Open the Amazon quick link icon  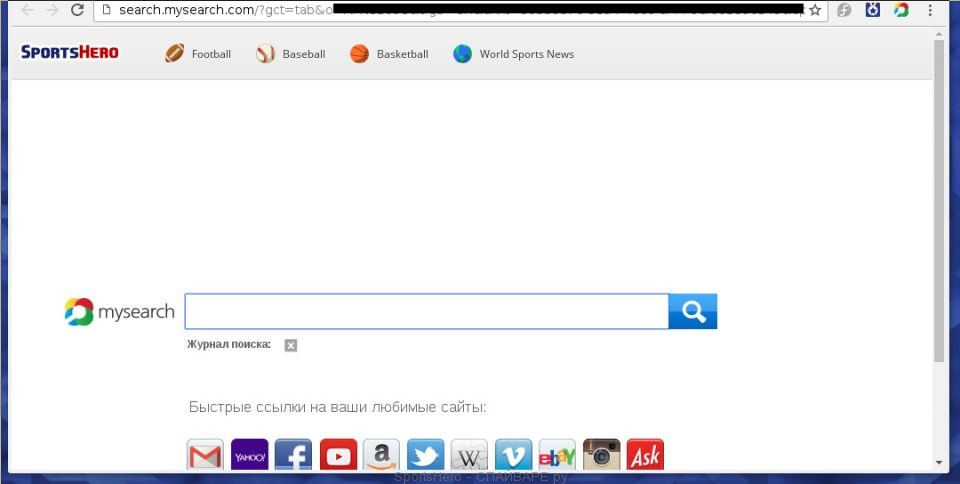pyautogui.click(x=381, y=456)
